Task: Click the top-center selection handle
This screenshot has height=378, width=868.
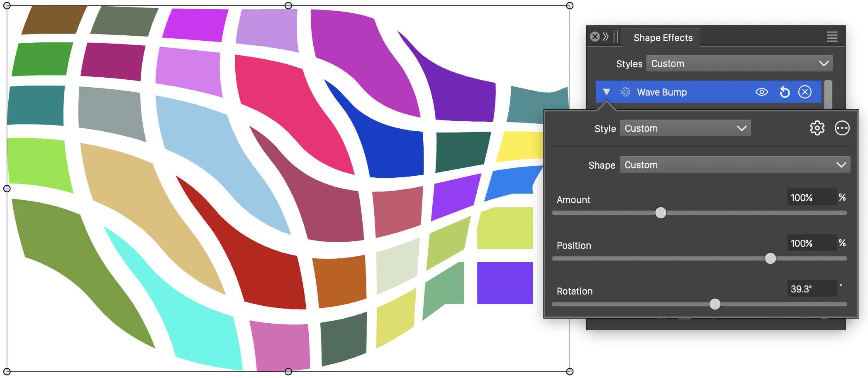Action: (x=288, y=6)
